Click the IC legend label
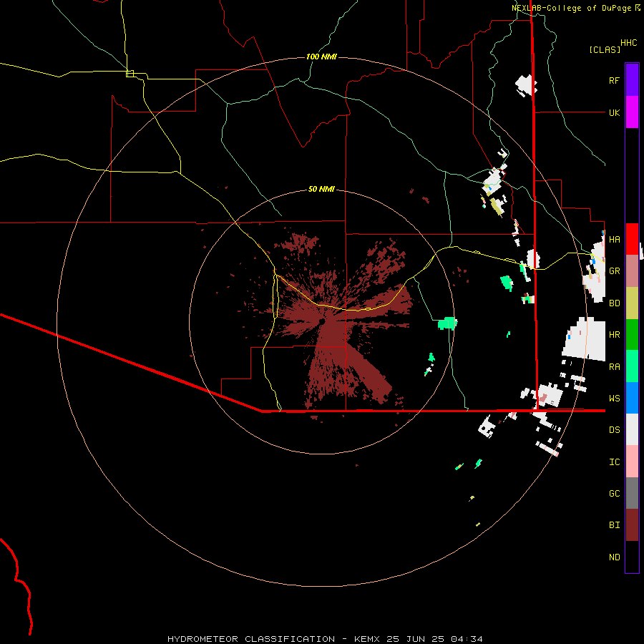 614,462
